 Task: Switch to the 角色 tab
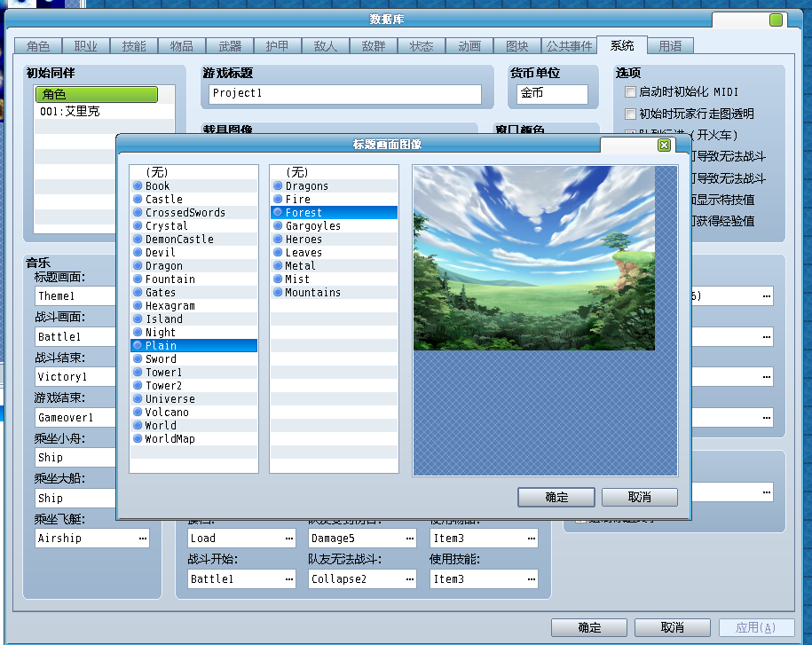coord(38,46)
